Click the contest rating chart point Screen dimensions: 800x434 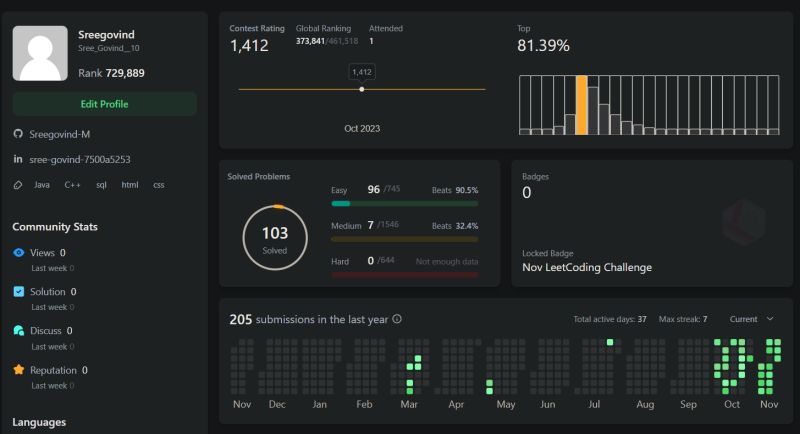pyautogui.click(x=362, y=89)
